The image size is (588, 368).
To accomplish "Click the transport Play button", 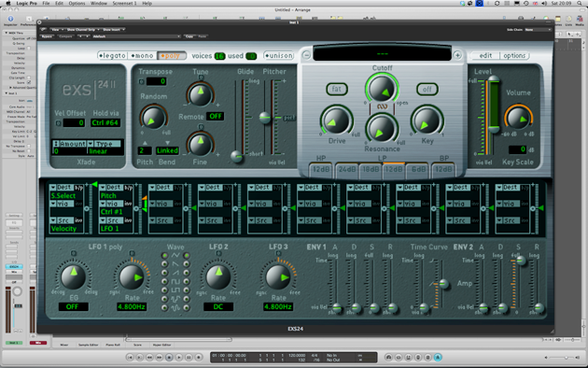I will (179, 357).
